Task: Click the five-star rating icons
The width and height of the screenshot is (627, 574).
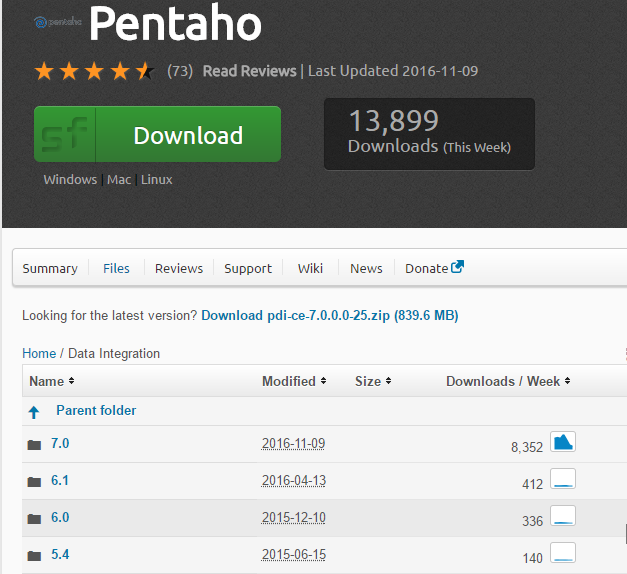Action: 94,71
